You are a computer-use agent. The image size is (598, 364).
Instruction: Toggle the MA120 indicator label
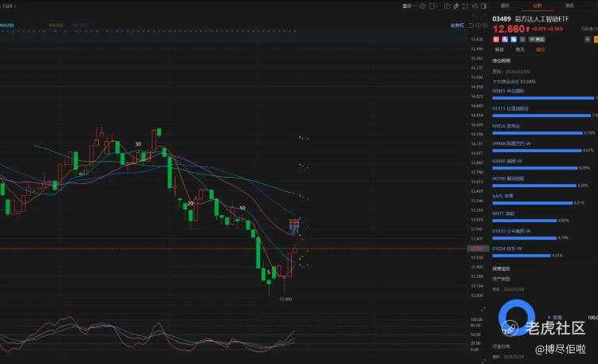pos(80,25)
